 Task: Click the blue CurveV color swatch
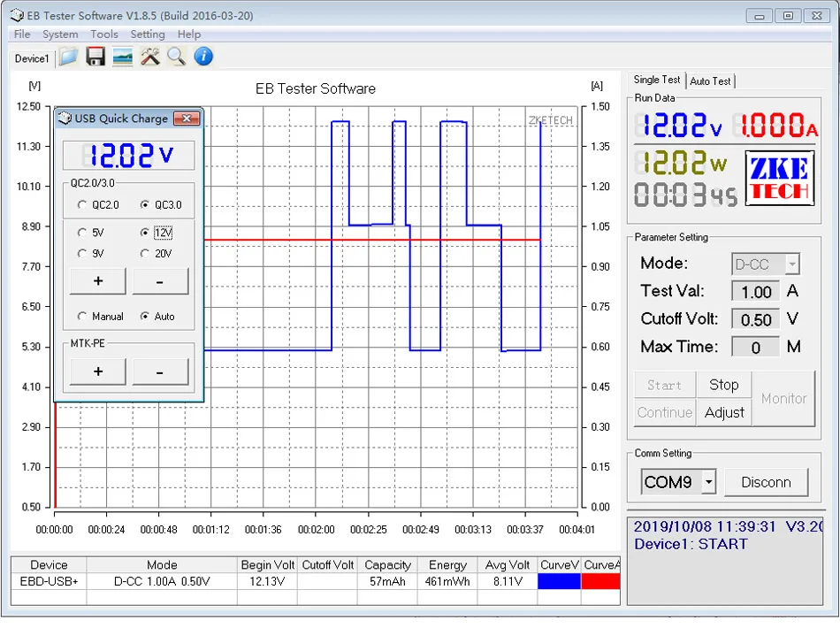point(560,581)
